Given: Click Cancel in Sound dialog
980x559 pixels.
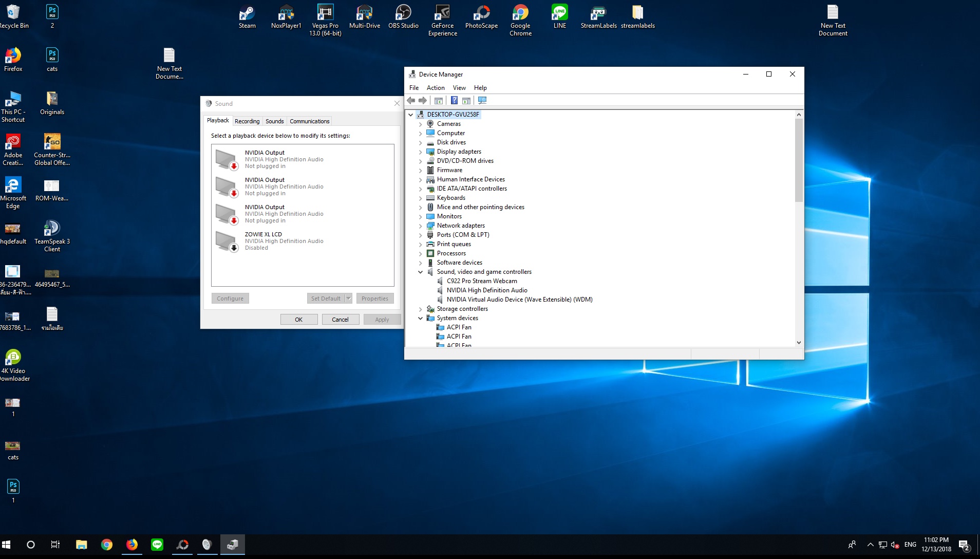Looking at the screenshot, I should [x=340, y=320].
